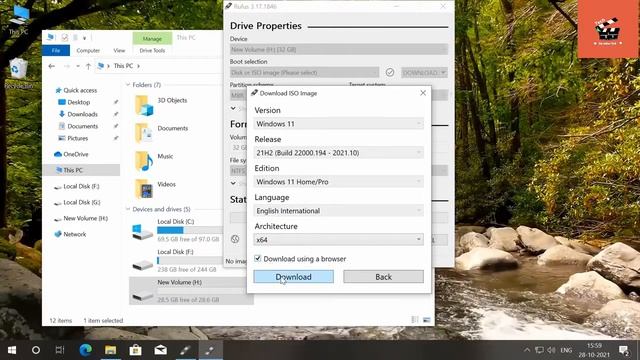Select Quick access in navigation pane
Viewport: 640px width, 360px height.
tap(80, 90)
